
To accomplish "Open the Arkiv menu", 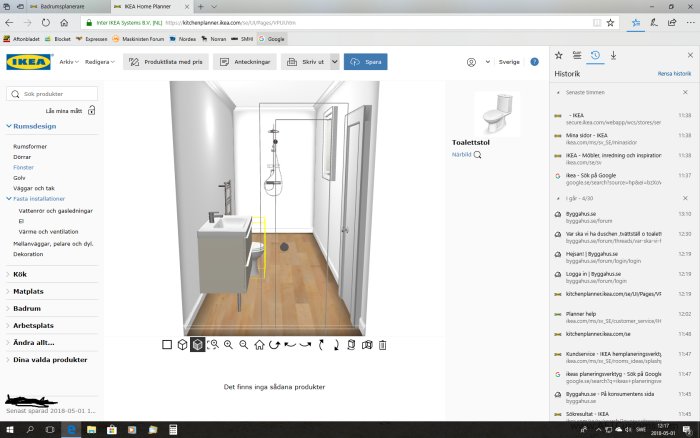I will point(69,62).
